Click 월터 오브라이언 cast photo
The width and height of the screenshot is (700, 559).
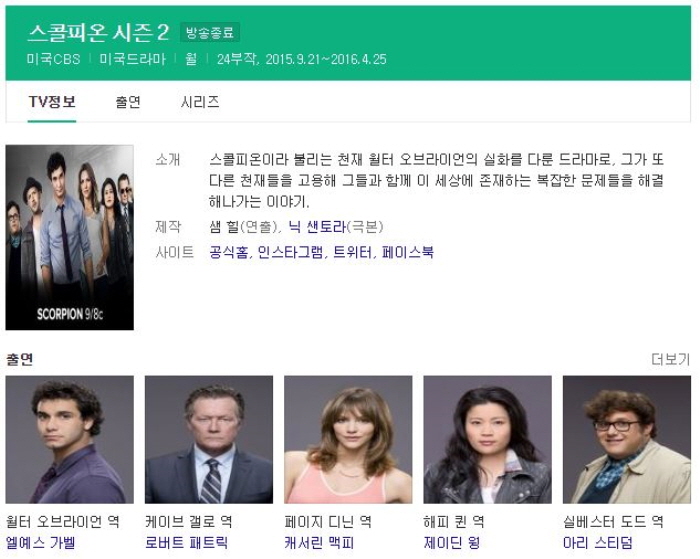coord(70,440)
